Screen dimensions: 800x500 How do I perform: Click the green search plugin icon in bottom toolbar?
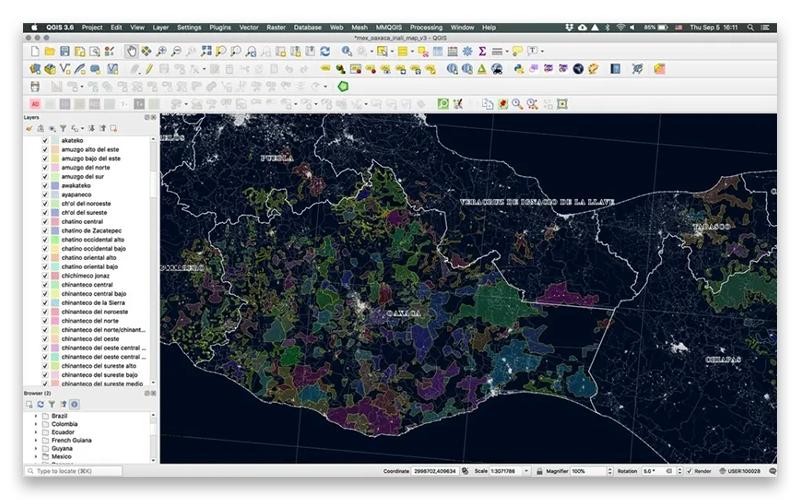click(443, 104)
